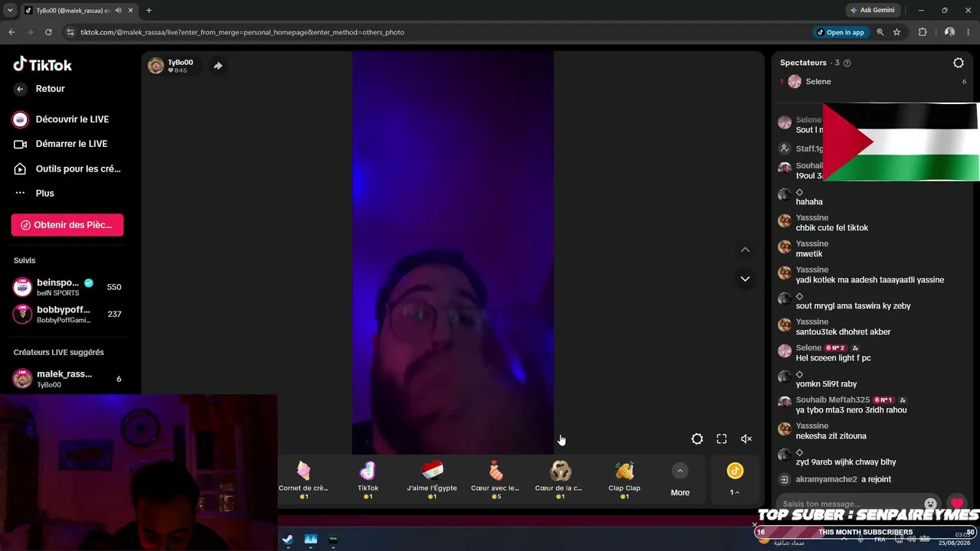Click the TikTok logo in the sidebar
Screen dimensions: 980x551
[x=43, y=65]
